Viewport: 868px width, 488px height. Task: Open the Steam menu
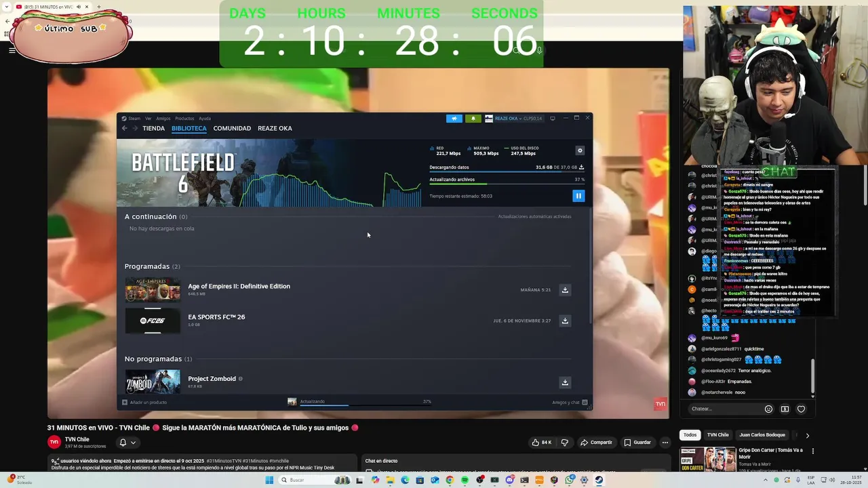(132, 119)
